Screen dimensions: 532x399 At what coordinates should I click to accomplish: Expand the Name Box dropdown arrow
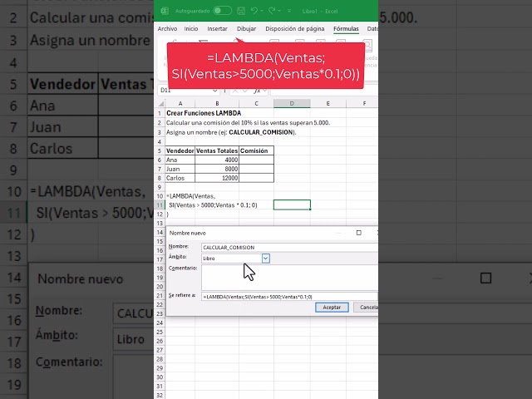point(214,91)
